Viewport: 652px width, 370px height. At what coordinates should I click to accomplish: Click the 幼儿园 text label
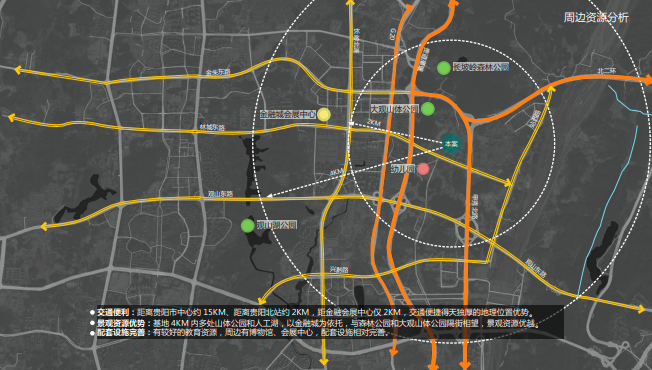tap(403, 169)
